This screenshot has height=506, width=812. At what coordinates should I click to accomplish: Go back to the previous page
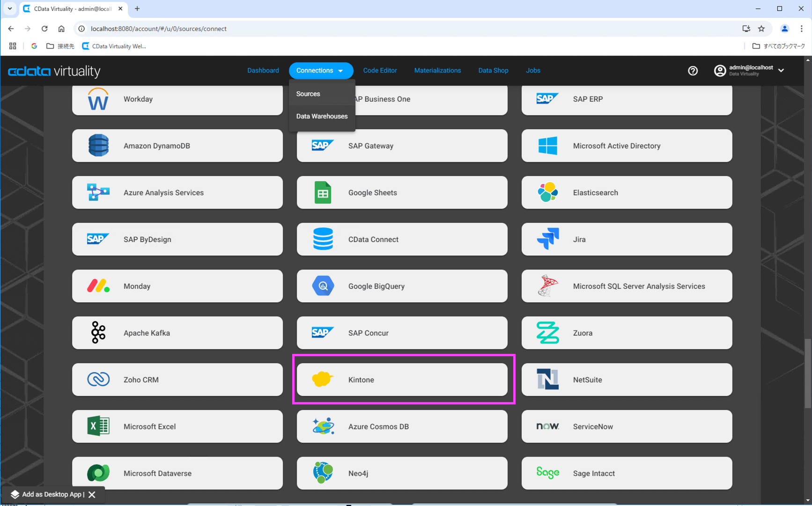(11, 29)
